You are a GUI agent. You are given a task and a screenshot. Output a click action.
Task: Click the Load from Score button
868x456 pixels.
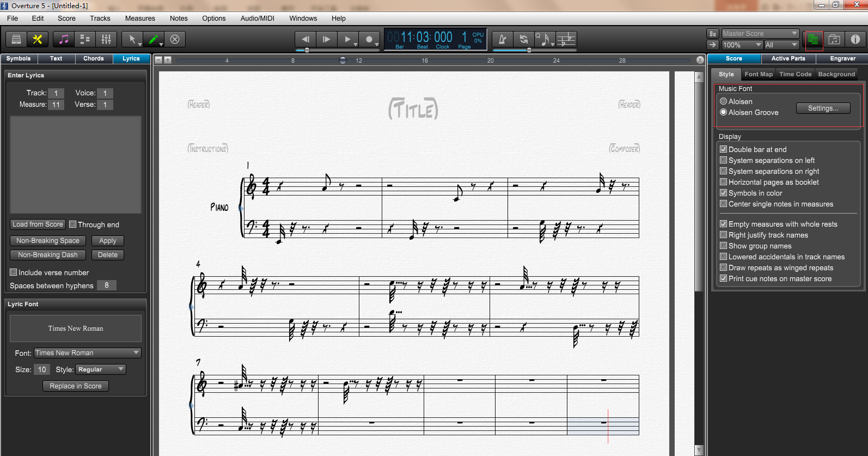(x=38, y=224)
